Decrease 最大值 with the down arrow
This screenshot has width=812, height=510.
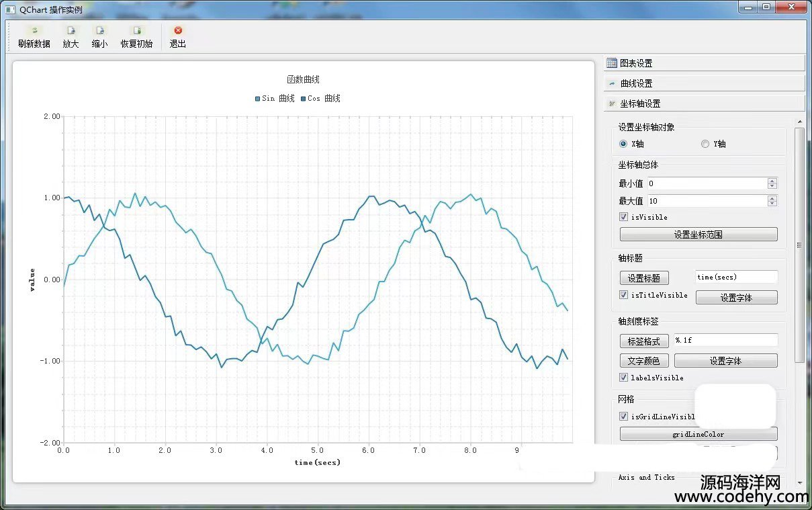772,204
